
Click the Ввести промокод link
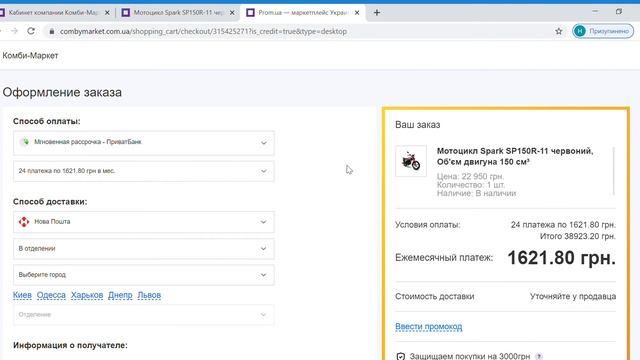429,327
